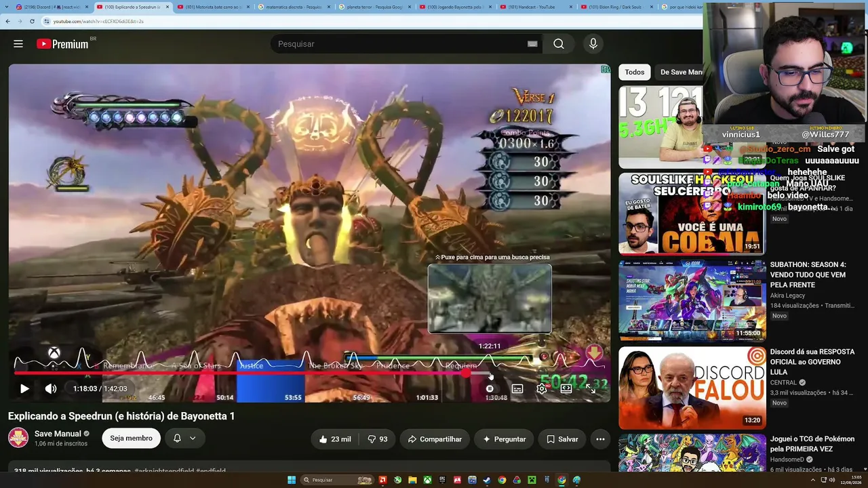Save video with Salvar button
Image resolution: width=868 pixels, height=488 pixels.
[x=562, y=439]
